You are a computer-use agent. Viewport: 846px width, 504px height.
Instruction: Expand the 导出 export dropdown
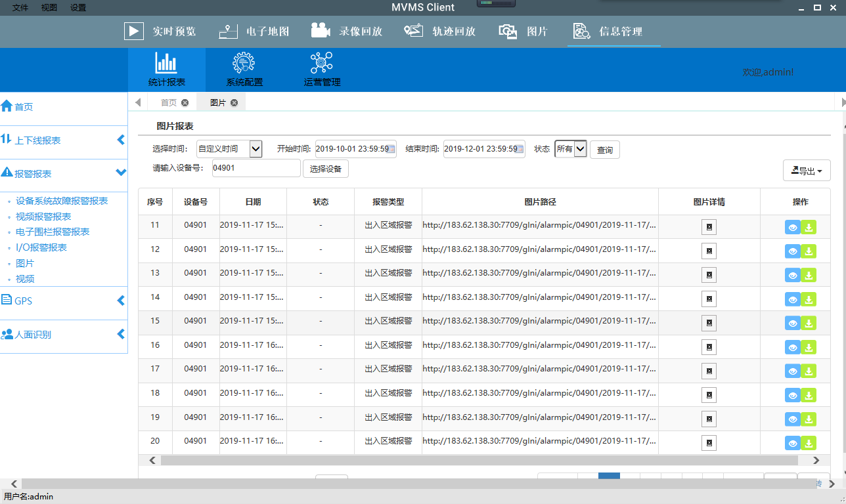coord(807,171)
